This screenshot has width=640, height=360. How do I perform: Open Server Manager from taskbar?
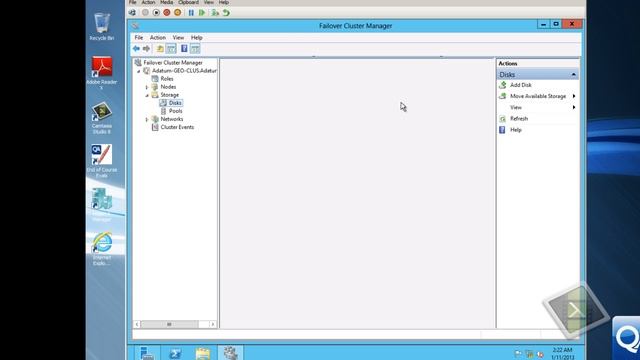(147, 353)
